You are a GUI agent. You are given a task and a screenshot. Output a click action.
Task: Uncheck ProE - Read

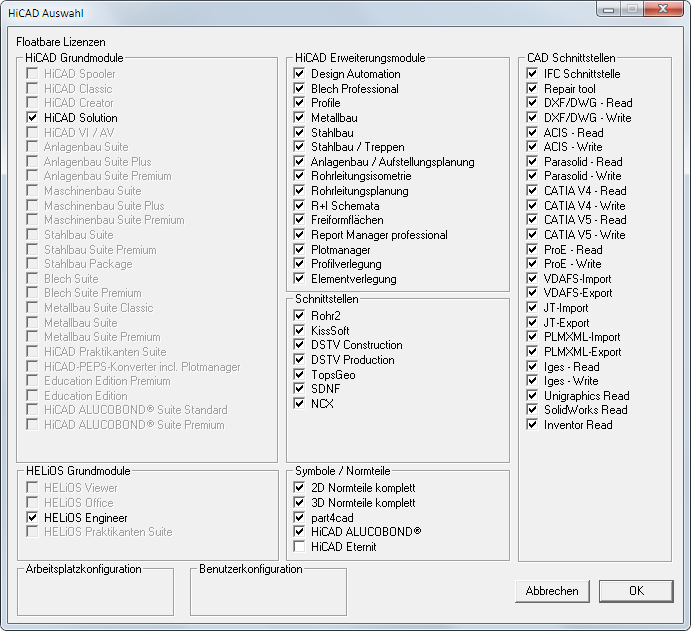532,250
